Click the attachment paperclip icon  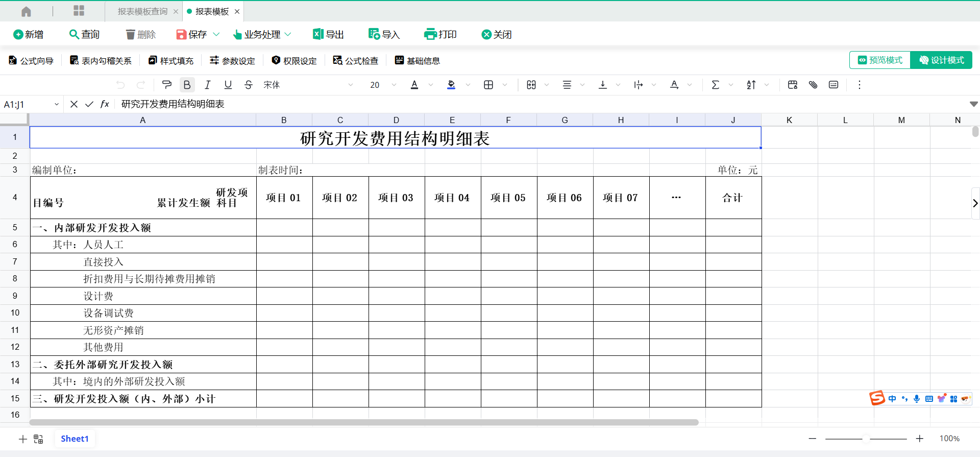coord(813,85)
